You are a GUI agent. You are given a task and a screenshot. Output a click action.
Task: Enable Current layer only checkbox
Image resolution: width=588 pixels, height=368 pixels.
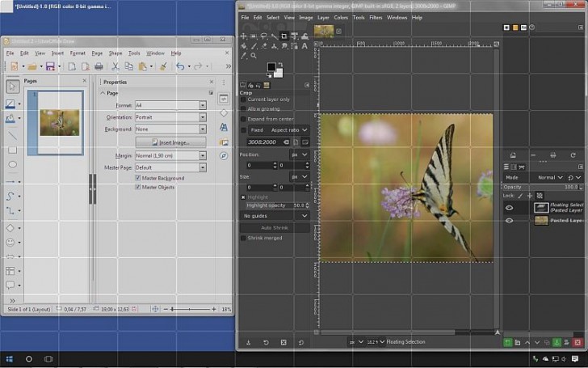pos(243,99)
